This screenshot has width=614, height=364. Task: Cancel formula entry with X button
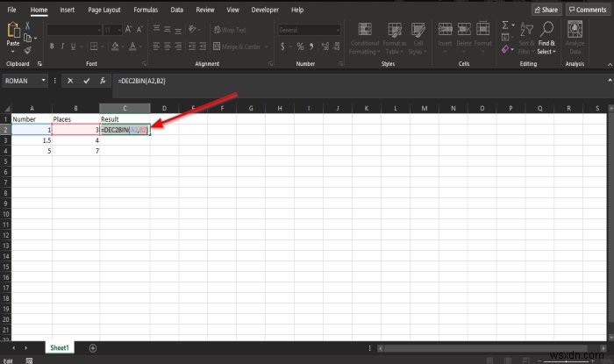pos(70,81)
